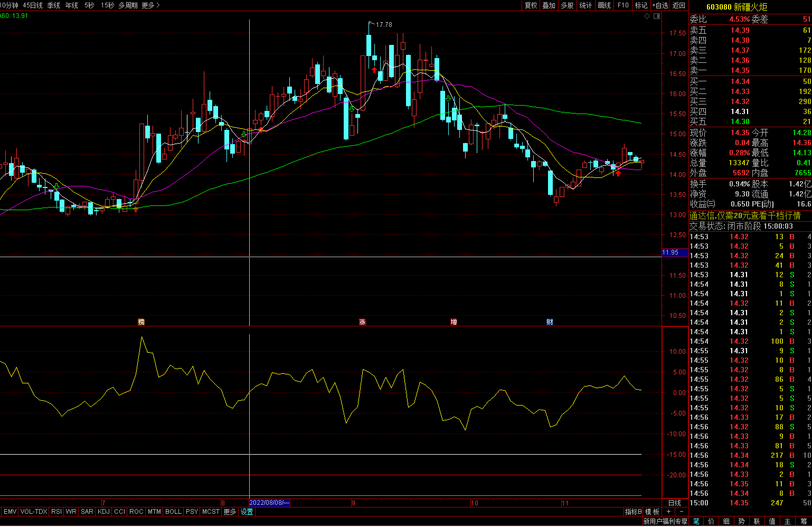Select the PSY indicator tab
The height and width of the screenshot is (527, 812).
192,512
